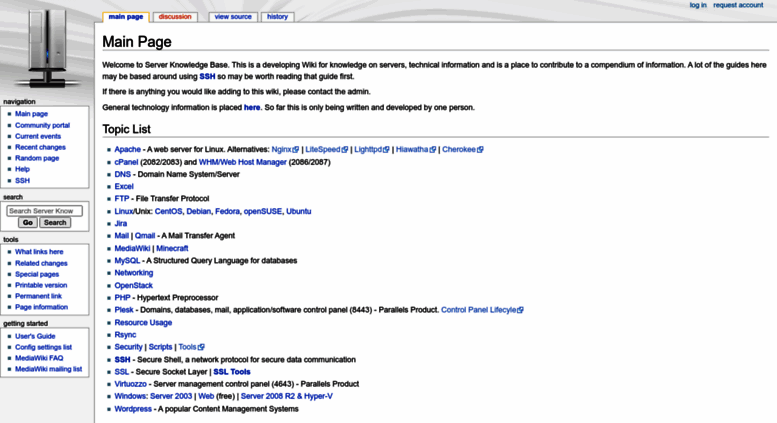Open the openSUSE link
The height and width of the screenshot is (423, 777).
tap(263, 212)
